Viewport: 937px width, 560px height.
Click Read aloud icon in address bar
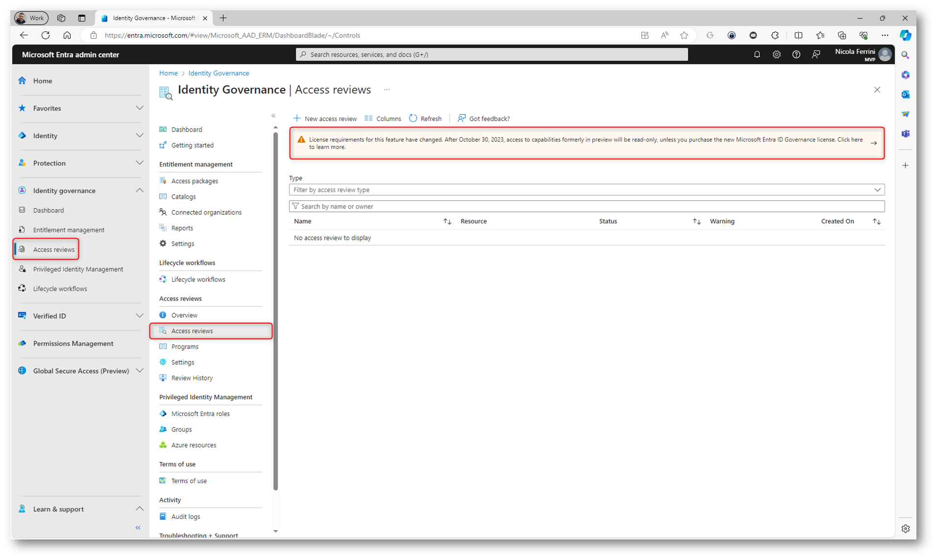pos(664,35)
